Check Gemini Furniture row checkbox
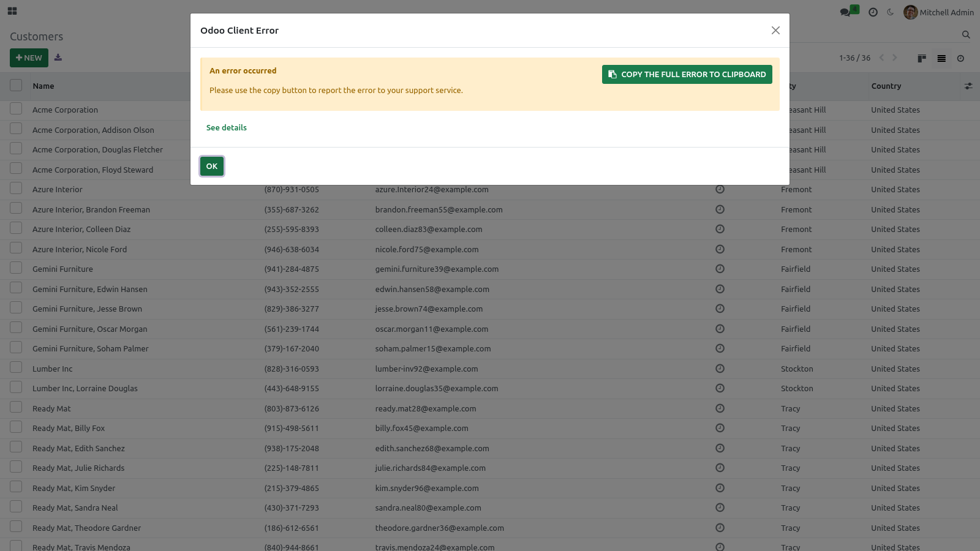This screenshot has width=980, height=551. (16, 268)
